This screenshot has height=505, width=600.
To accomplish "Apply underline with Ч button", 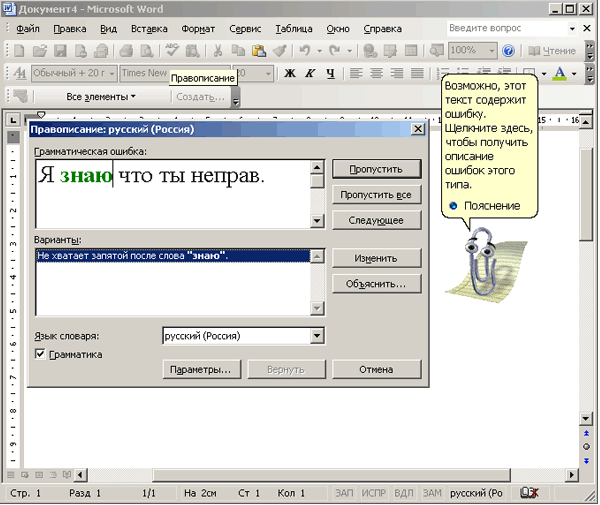I will click(x=331, y=73).
